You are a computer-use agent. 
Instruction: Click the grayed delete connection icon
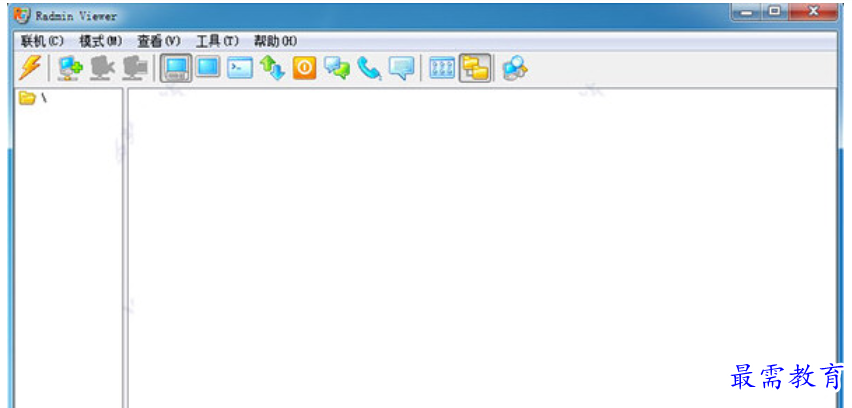tap(102, 68)
